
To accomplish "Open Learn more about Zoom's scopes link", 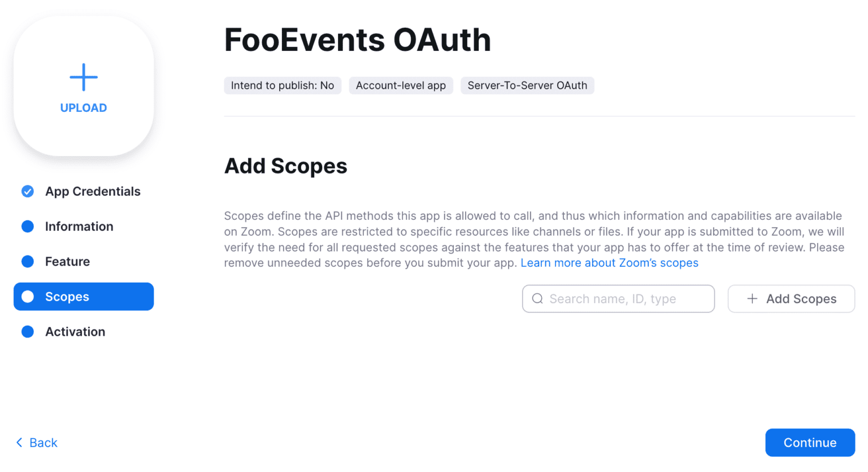I will [609, 262].
